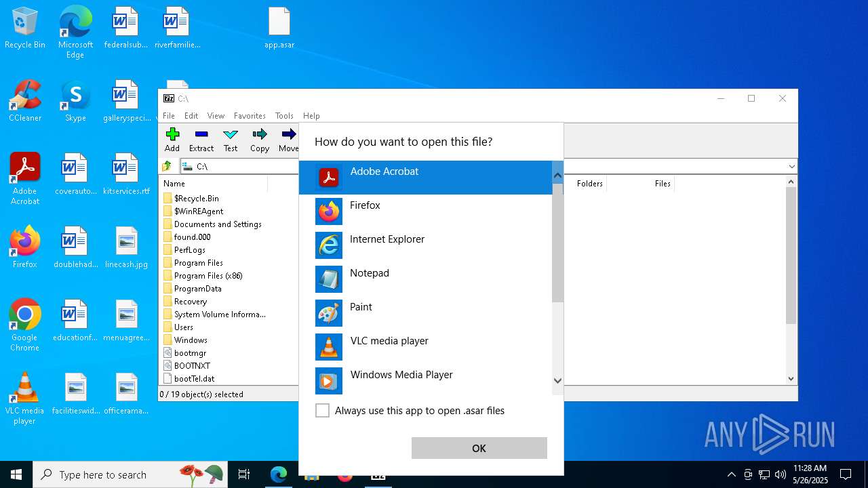The image size is (868, 488).
Task: Click the Add toolbar icon in 7-Zip
Action: pos(172,140)
